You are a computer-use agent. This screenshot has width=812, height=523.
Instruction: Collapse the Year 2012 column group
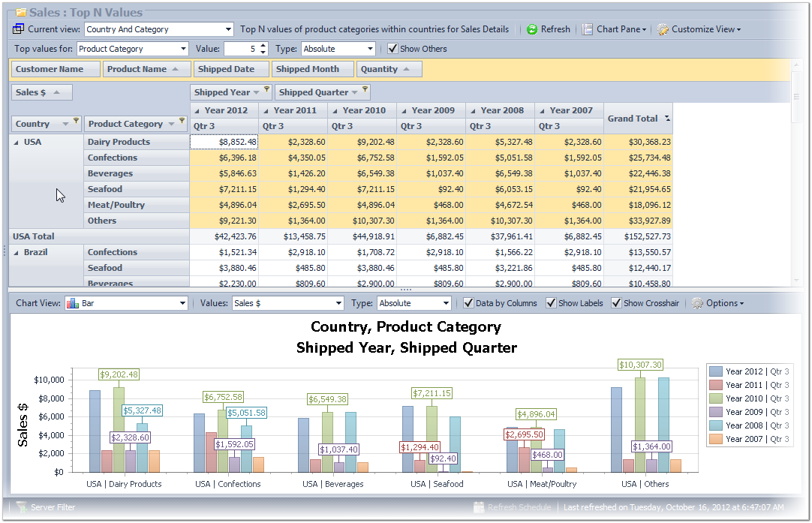click(x=197, y=110)
